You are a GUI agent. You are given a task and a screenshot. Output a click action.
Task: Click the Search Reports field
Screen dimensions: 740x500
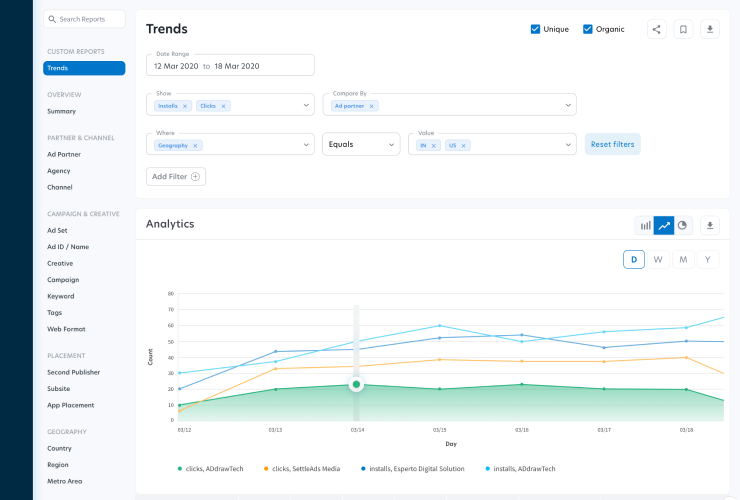tap(84, 19)
